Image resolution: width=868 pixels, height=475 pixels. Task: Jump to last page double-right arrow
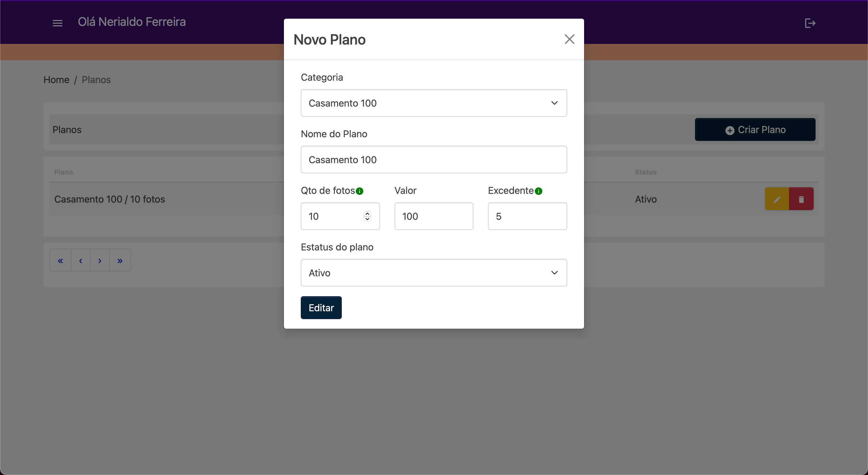pyautogui.click(x=120, y=261)
